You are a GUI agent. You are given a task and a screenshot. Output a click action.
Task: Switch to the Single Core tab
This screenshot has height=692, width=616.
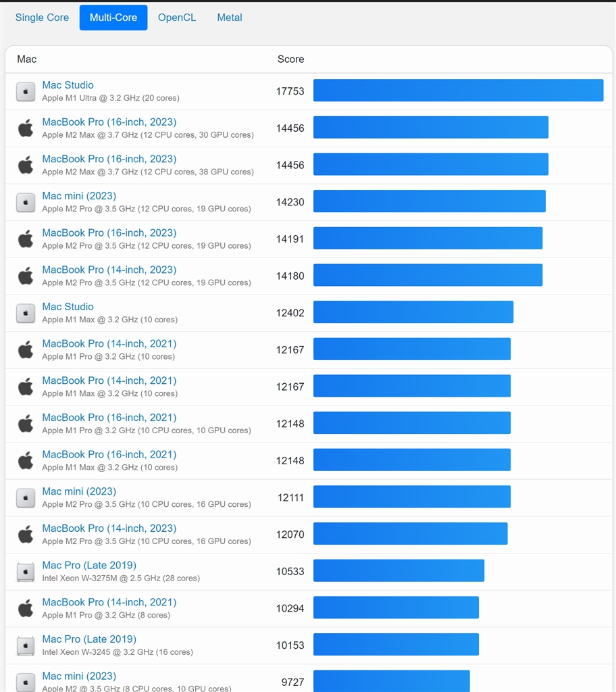[x=42, y=18]
